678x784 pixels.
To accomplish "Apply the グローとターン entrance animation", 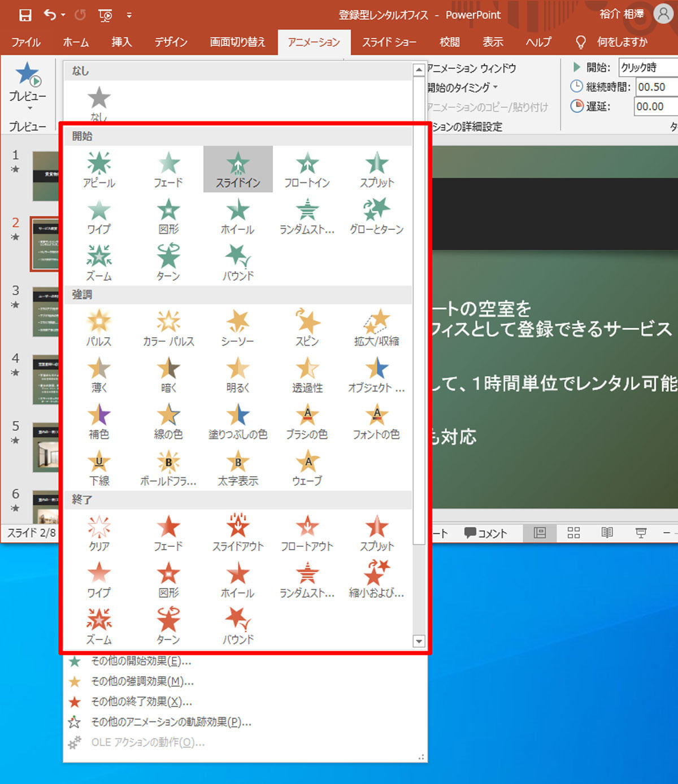I will pos(377,216).
